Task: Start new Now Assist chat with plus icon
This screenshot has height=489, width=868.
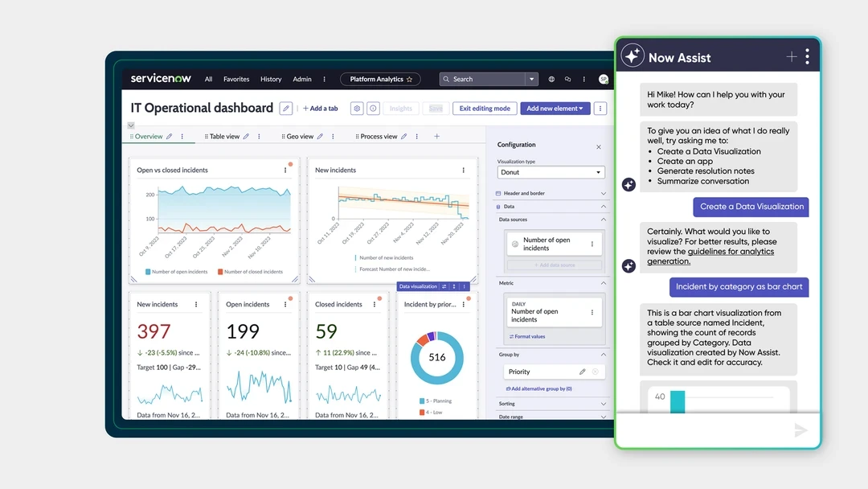Action: coord(791,57)
